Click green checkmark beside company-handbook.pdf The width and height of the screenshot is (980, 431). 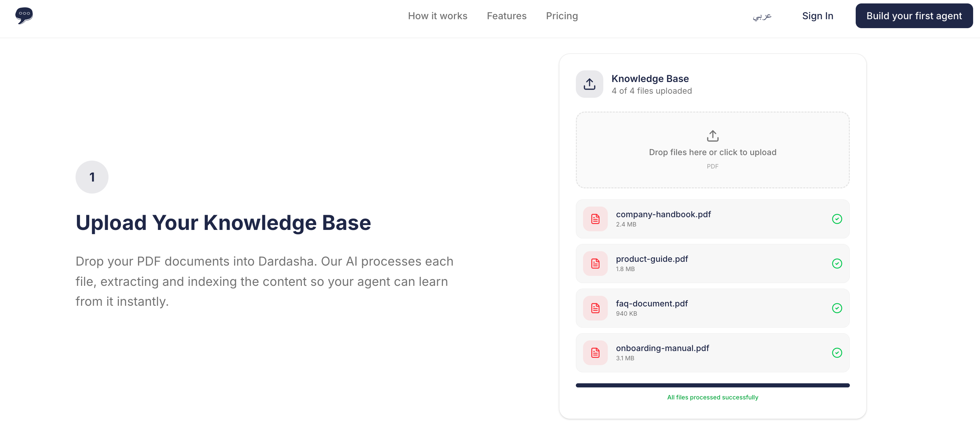coord(836,219)
